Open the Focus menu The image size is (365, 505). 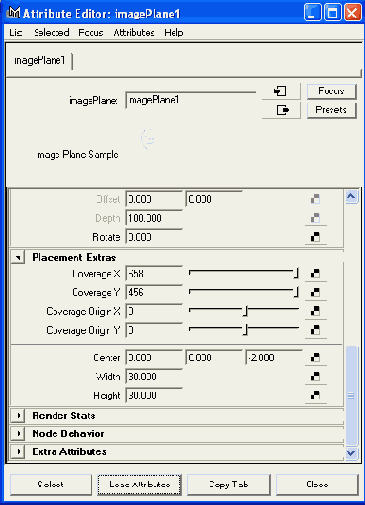(91, 33)
